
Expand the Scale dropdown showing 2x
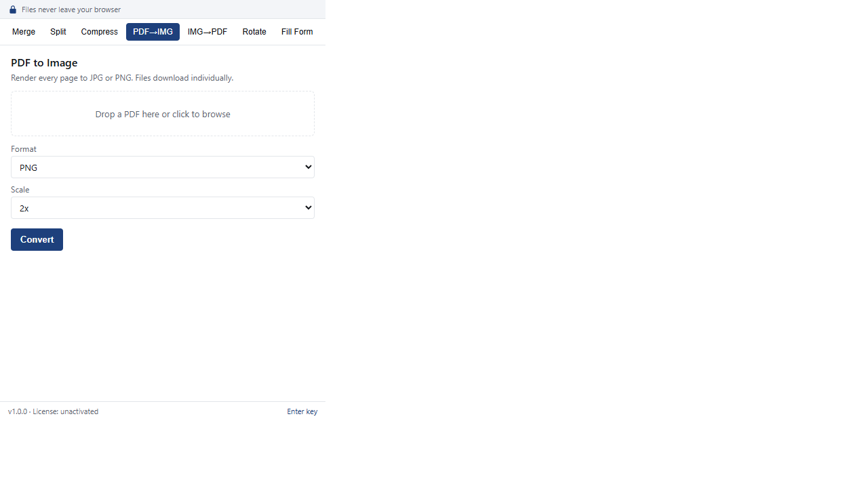[x=163, y=208]
